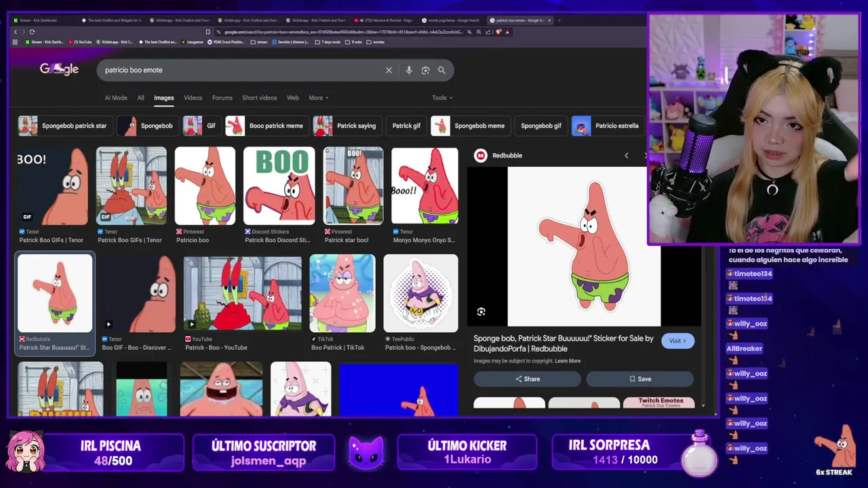Open 'Patrick star boo!' Pinterest result

353,186
